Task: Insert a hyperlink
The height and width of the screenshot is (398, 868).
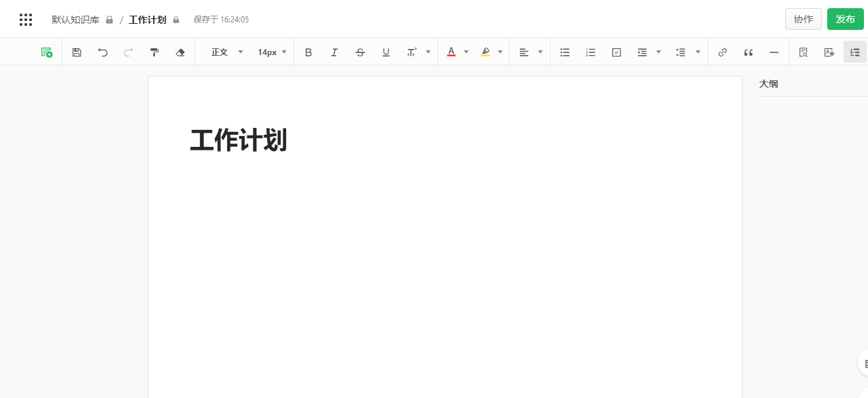Action: tap(723, 52)
